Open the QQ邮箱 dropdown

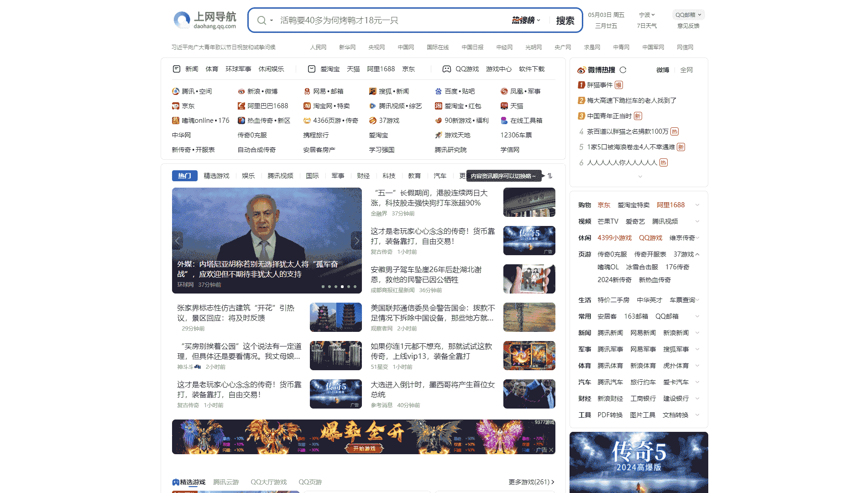688,15
